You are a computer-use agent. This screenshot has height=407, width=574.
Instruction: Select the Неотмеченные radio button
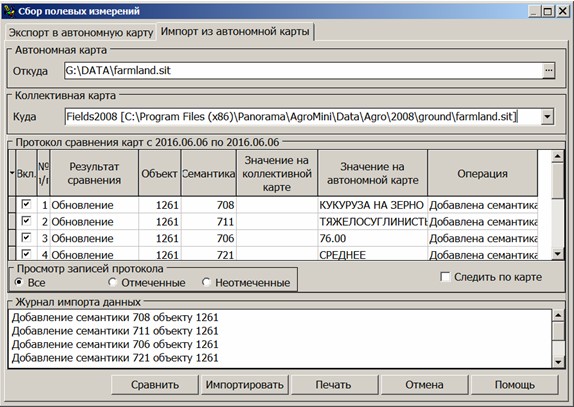pyautogui.click(x=206, y=282)
